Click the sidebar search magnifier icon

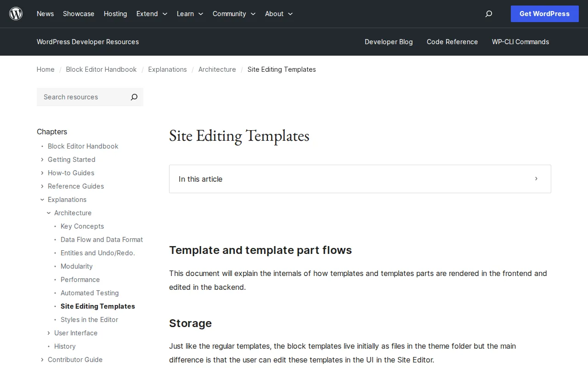pyautogui.click(x=134, y=97)
